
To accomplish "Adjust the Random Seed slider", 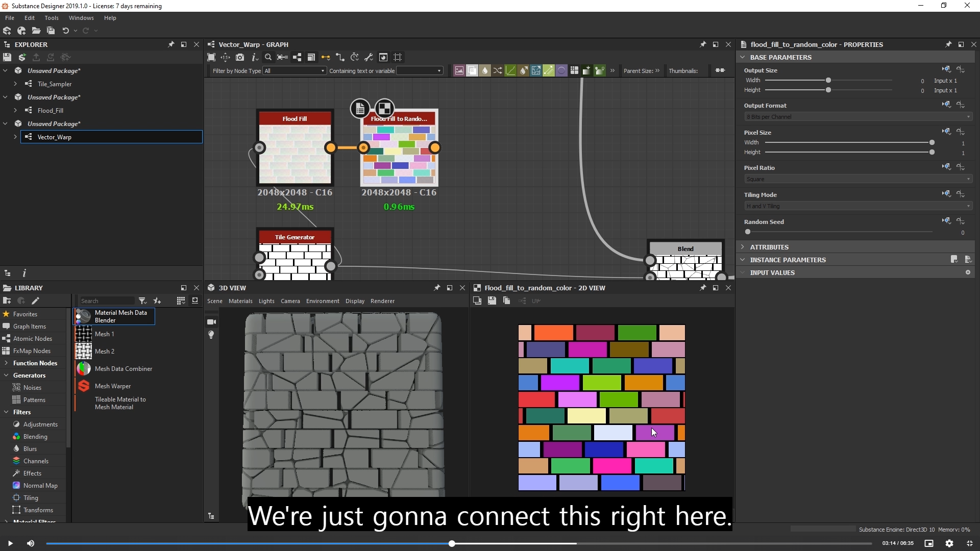I will (x=748, y=232).
